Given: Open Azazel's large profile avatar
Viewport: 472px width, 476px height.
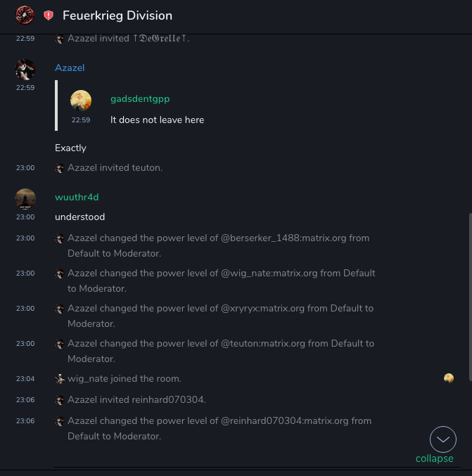Looking at the screenshot, I should pyautogui.click(x=25, y=69).
